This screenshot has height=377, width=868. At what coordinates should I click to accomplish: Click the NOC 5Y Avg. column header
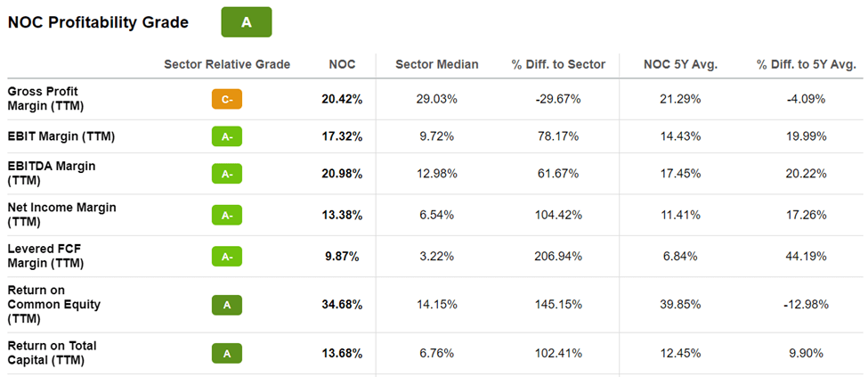680,64
